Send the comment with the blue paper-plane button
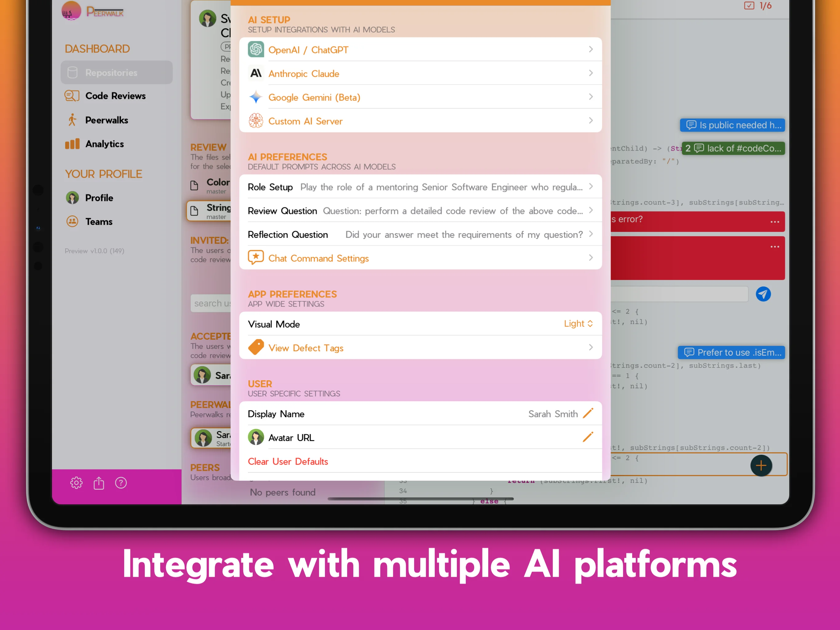Image resolution: width=840 pixels, height=630 pixels. [x=763, y=294]
